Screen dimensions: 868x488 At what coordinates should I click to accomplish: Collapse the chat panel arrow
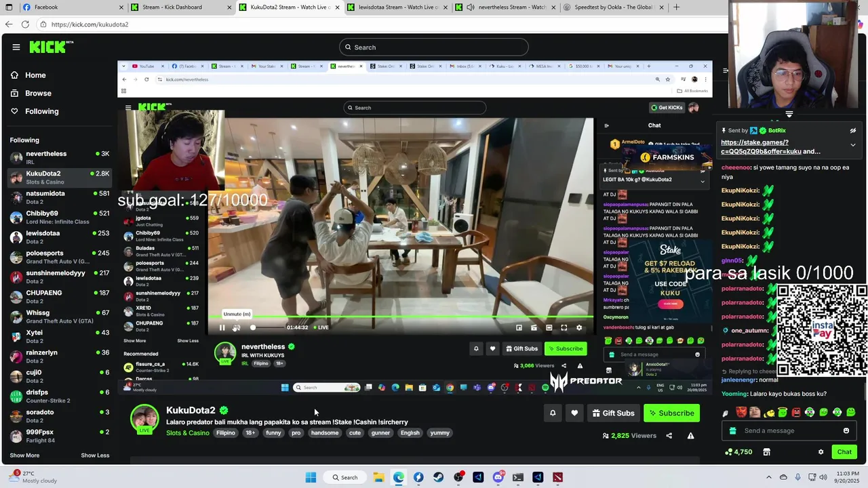click(726, 70)
